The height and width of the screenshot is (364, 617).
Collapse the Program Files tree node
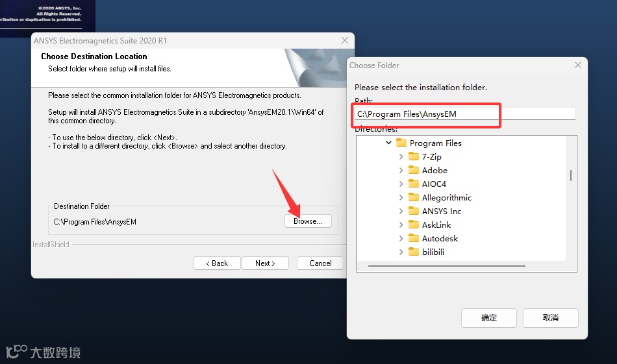pos(388,143)
